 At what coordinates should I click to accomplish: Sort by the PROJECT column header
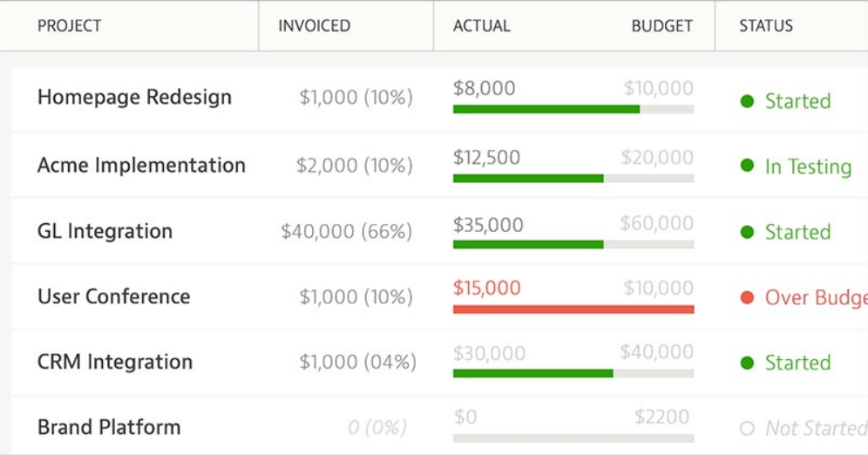coord(70,26)
